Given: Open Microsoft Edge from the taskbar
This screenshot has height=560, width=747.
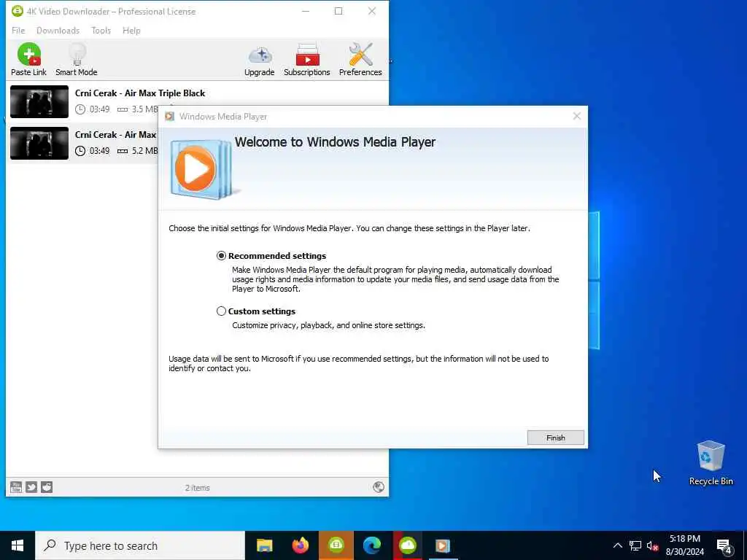Looking at the screenshot, I should (371, 545).
